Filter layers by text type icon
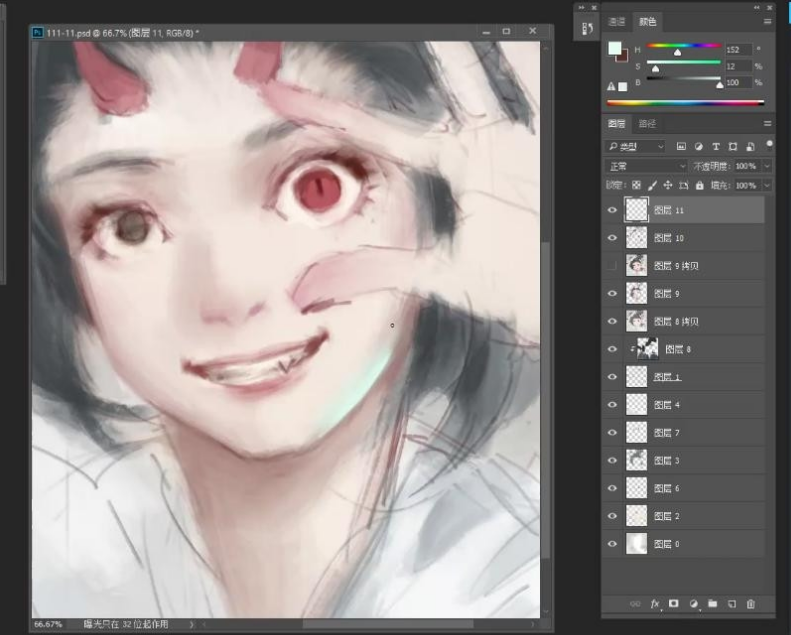Screen dimensions: 791x635 (716, 147)
